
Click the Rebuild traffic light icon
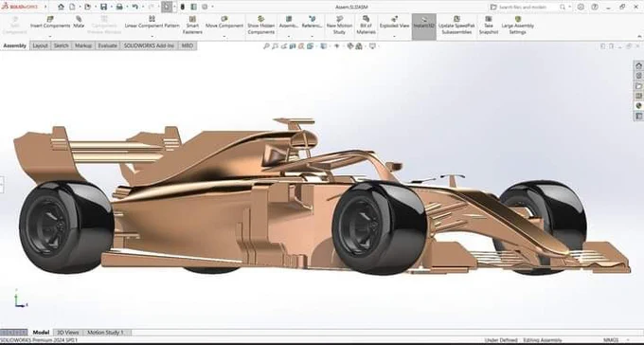pyautogui.click(x=183, y=7)
